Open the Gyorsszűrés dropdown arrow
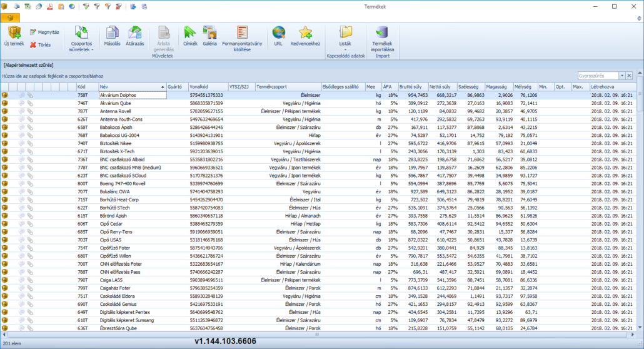 pyautogui.click(x=622, y=76)
